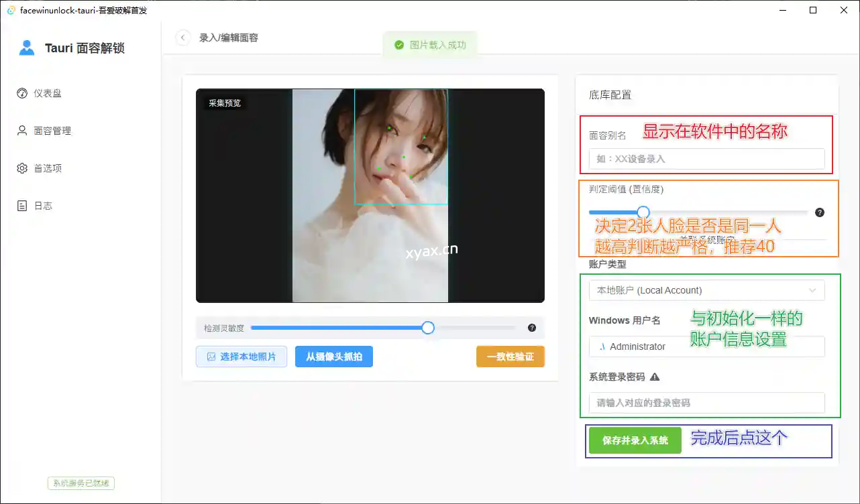Click the 系统服务已就绪 status badge

click(80, 483)
